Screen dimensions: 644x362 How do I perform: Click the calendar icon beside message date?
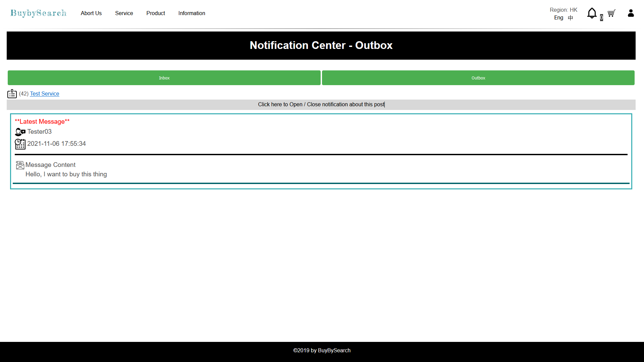(20, 144)
